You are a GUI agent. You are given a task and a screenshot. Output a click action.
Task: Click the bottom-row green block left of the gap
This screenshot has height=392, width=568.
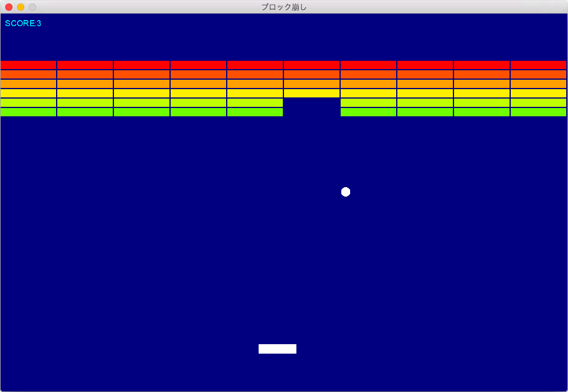click(x=255, y=112)
